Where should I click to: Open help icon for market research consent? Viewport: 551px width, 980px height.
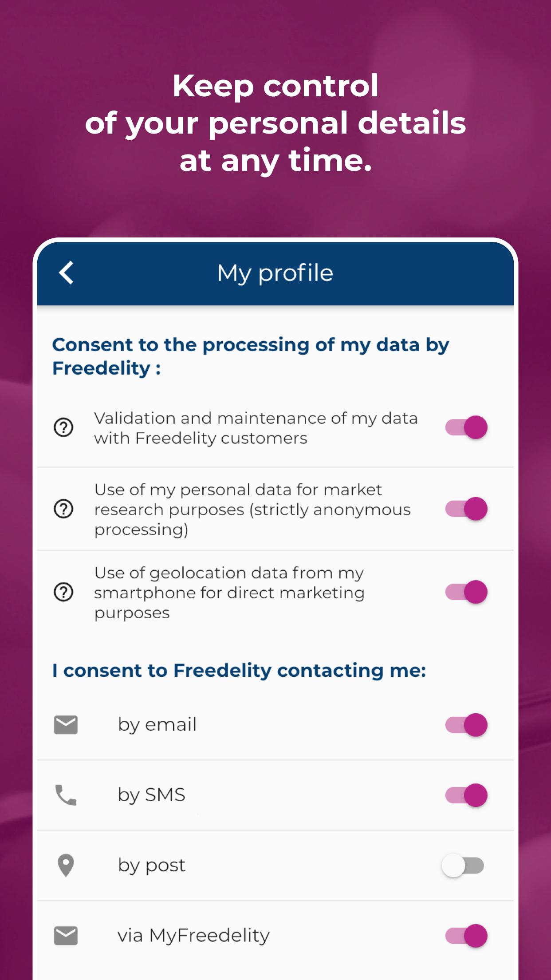63,509
